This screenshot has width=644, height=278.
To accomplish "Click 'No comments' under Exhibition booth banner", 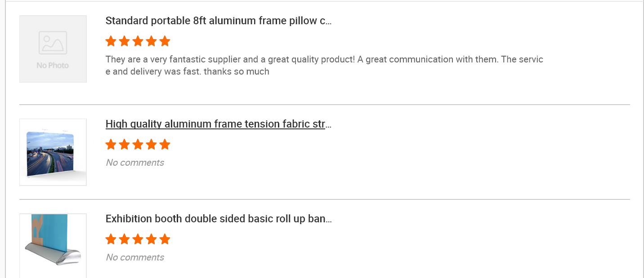I will click(135, 257).
